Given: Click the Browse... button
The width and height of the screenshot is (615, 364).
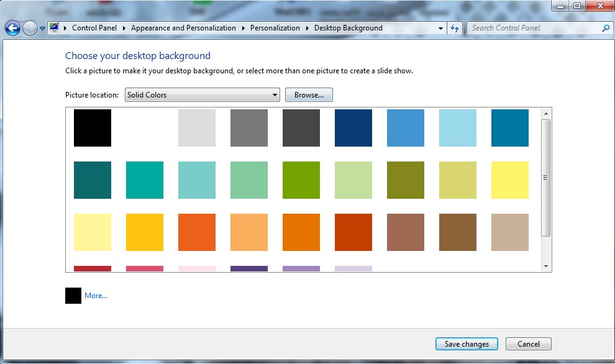Looking at the screenshot, I should click(x=309, y=95).
